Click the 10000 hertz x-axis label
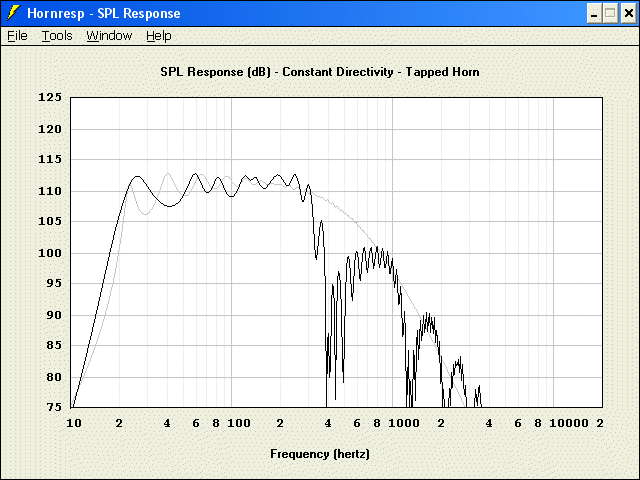This screenshot has height=480, width=640. (569, 423)
